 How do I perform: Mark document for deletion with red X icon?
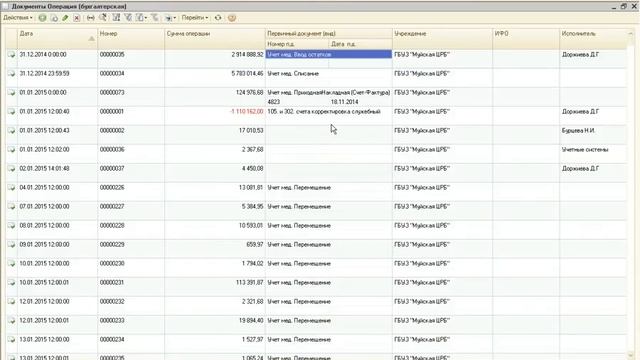pos(77,18)
